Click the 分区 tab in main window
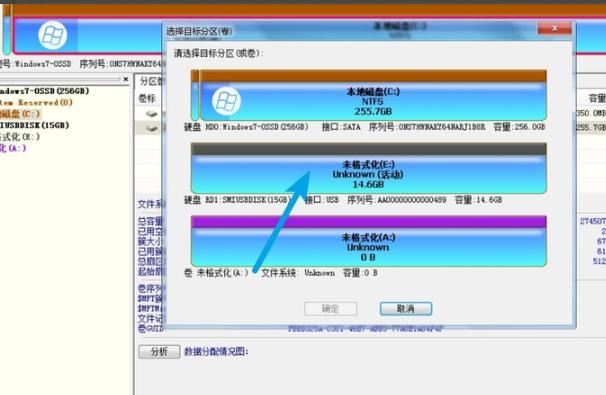 tap(151, 81)
